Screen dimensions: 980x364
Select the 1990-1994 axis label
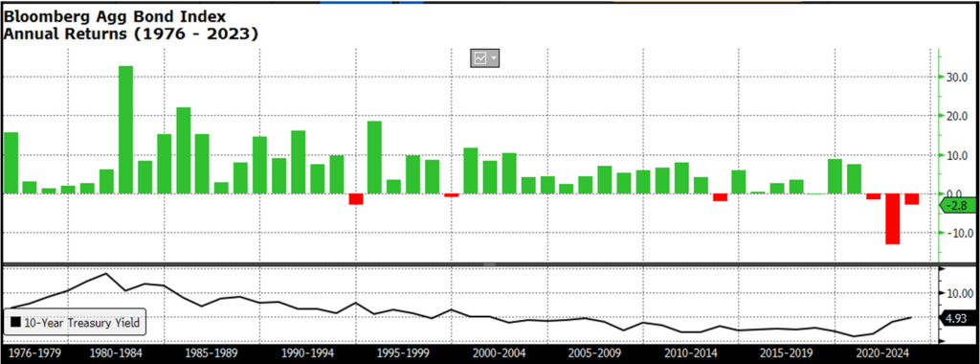[307, 353]
